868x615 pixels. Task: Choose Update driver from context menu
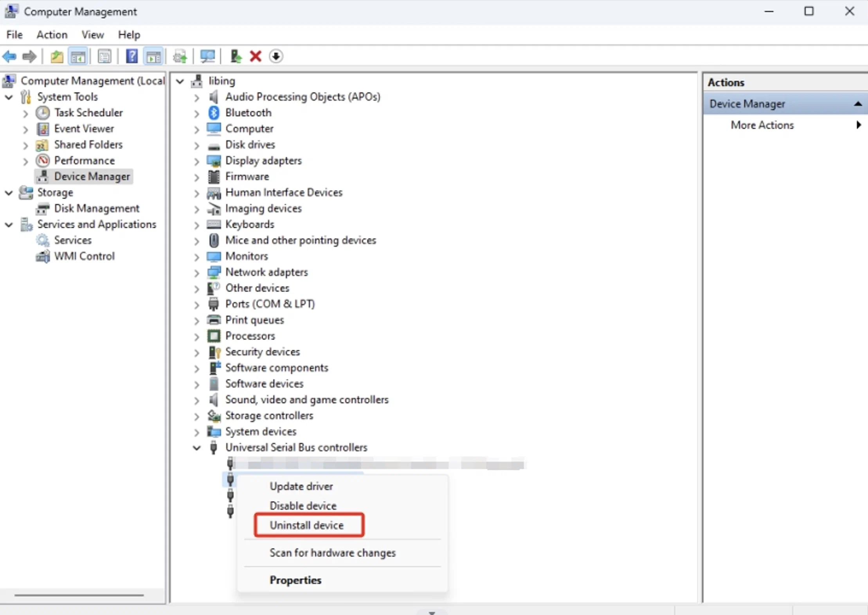[301, 486]
